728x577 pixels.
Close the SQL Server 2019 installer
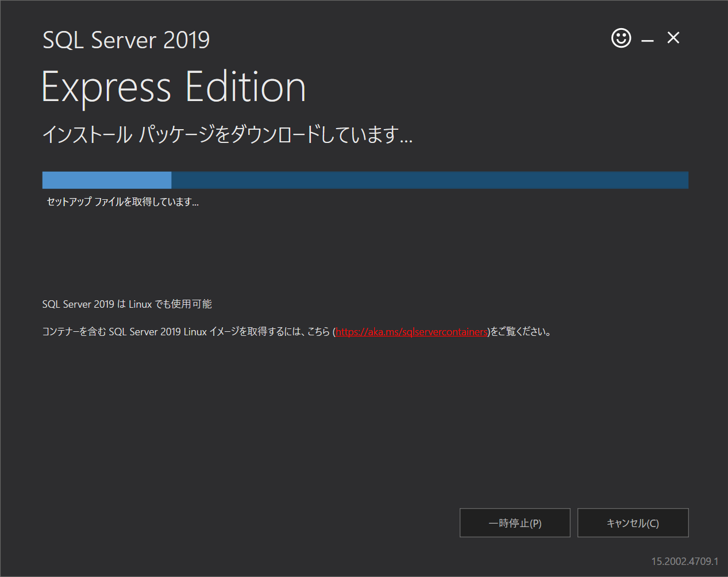tap(673, 38)
